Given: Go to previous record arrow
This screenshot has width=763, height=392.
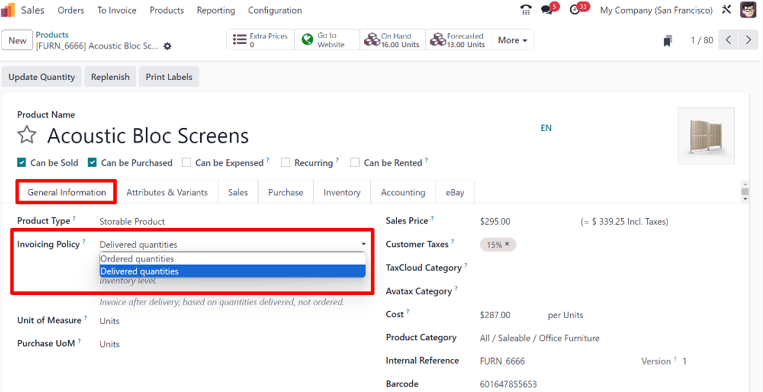Looking at the screenshot, I should coord(728,40).
